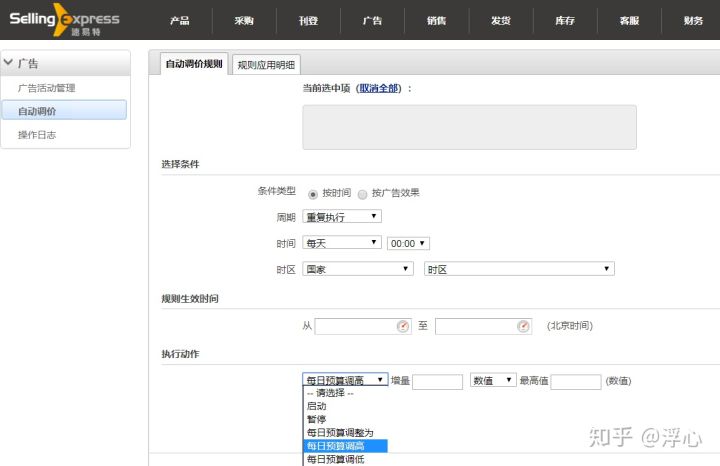
Task: Switch to the 规则应用明细 tab
Action: [x=265, y=65]
